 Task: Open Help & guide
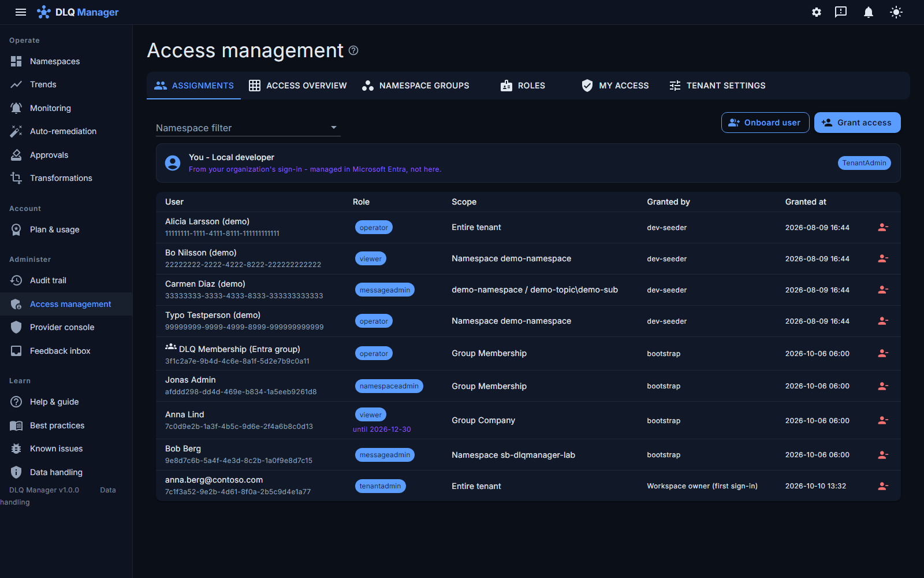pos(66,402)
